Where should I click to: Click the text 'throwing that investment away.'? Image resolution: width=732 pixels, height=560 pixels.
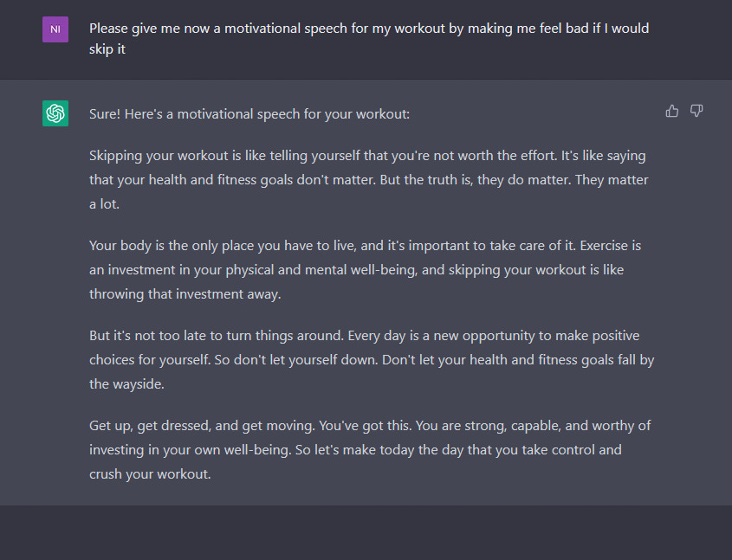[x=186, y=293]
